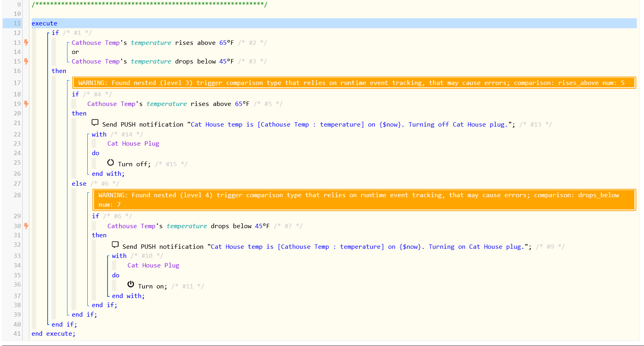Image resolution: width=644 pixels, height=346 pixels.
Task: Click the lightning trigger icon on line 30
Action: coord(26,226)
